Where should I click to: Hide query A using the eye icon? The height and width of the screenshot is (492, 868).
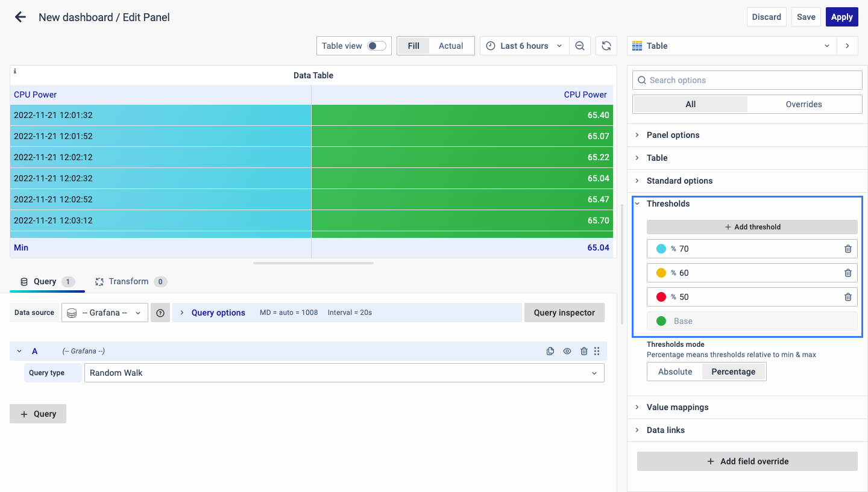(x=567, y=351)
